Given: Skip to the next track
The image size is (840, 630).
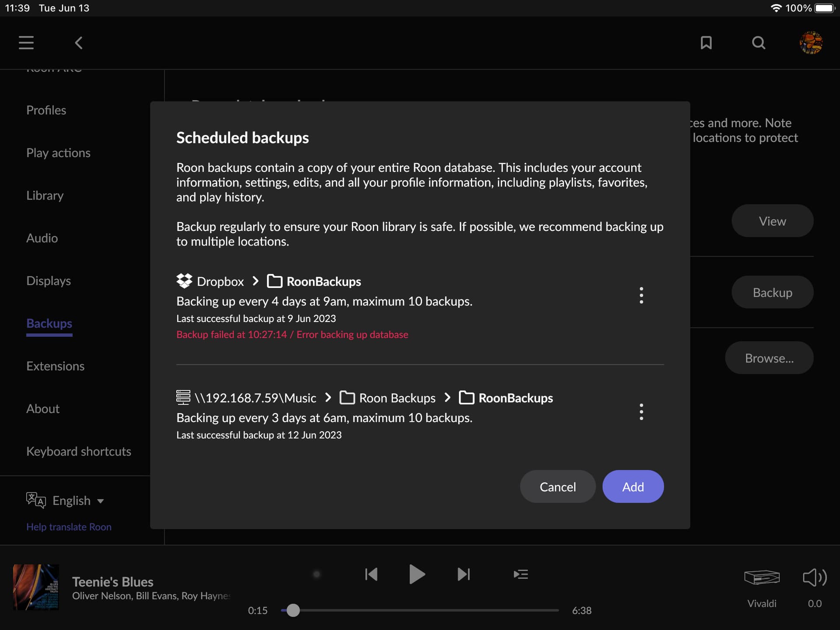Looking at the screenshot, I should 463,574.
